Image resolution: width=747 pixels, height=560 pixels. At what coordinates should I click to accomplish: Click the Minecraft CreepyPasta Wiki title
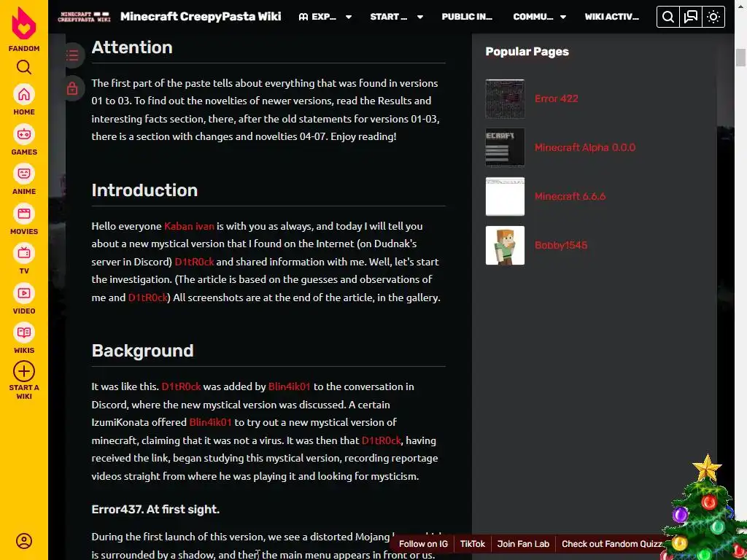201,17
